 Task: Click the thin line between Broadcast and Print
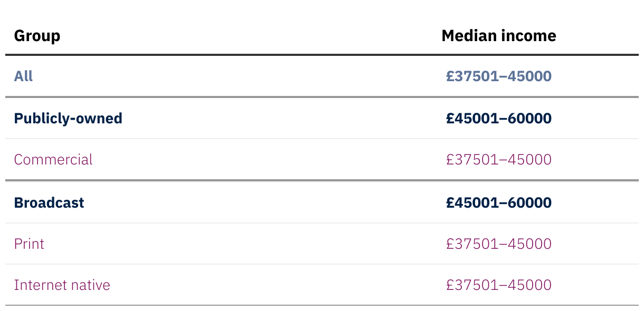tap(322, 223)
